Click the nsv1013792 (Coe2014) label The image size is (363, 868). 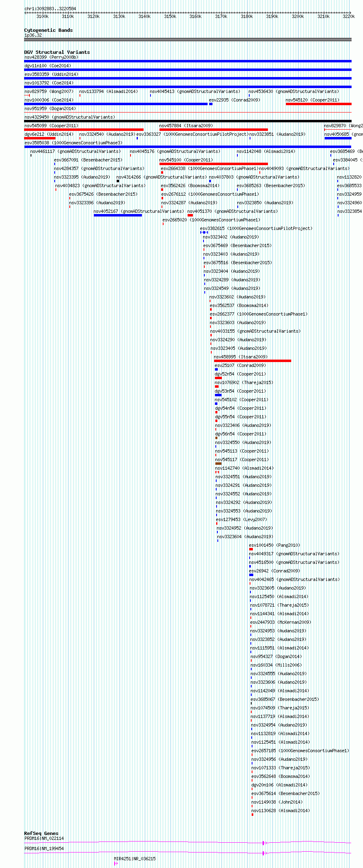click(x=49, y=83)
